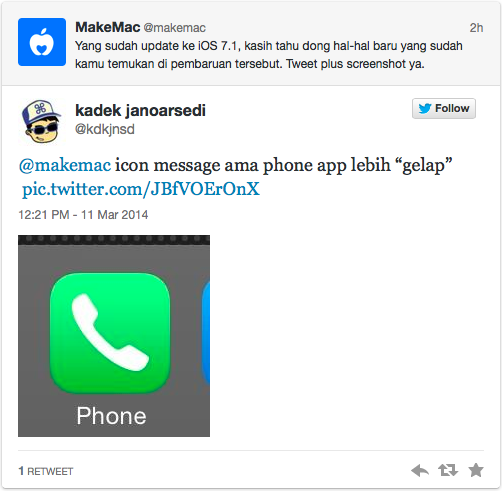Click the green Phone app icon in the image
The height and width of the screenshot is (491, 502).
[110, 332]
